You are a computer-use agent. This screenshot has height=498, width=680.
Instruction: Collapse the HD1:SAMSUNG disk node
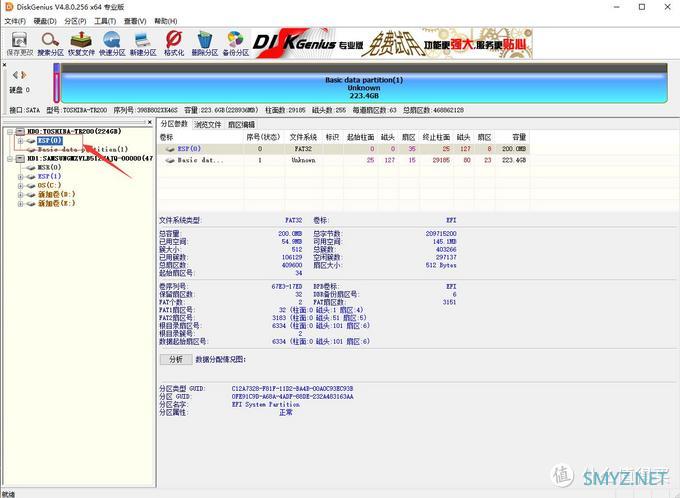[x=10, y=159]
